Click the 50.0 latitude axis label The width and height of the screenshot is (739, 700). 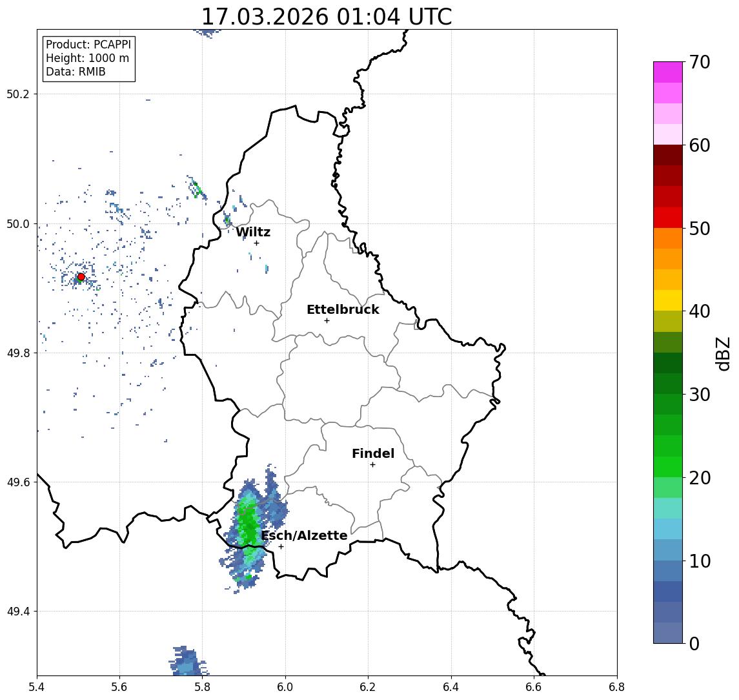pos(18,224)
